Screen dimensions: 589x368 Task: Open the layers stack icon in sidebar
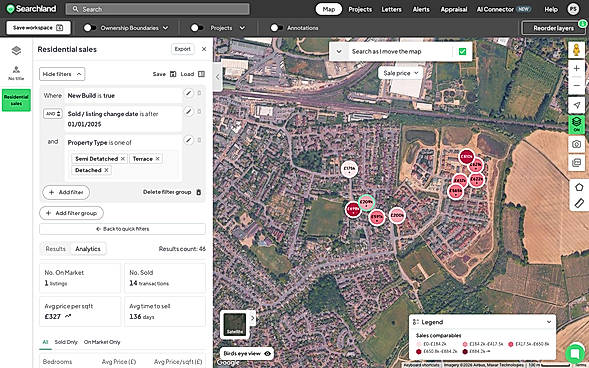coord(16,50)
